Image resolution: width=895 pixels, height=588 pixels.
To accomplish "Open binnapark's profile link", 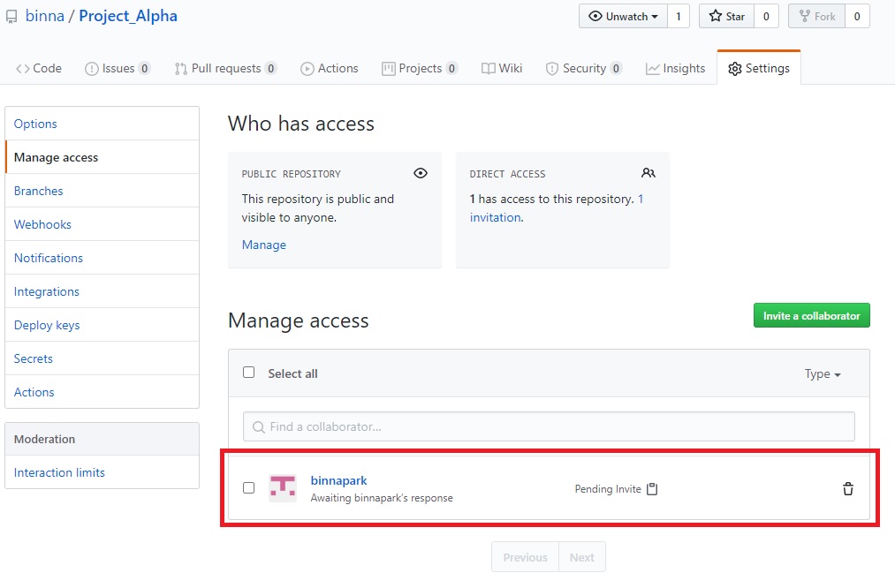I will [338, 481].
